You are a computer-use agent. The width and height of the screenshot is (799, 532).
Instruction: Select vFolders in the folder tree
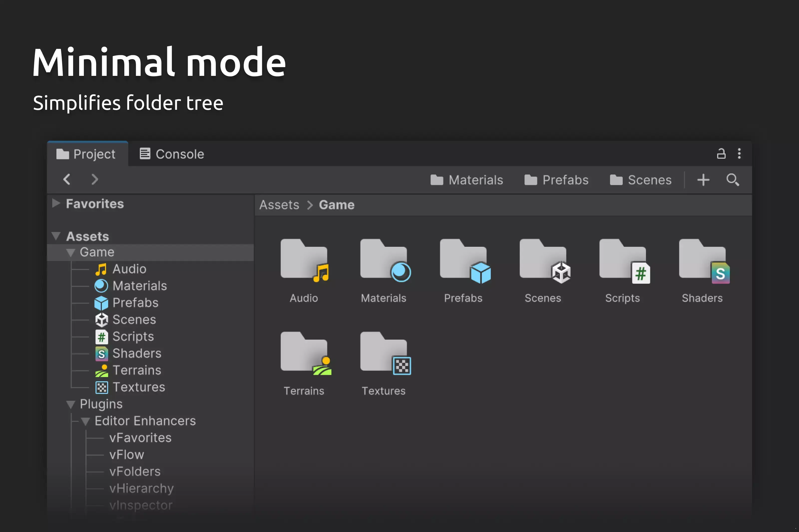click(x=135, y=471)
